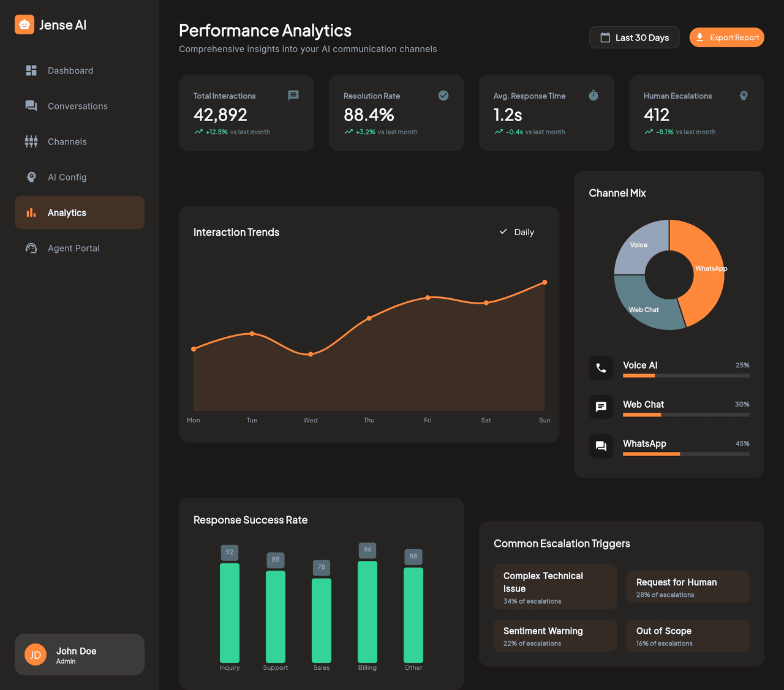Select the Complex Technical Issue trigger card
The image size is (784, 690).
point(555,586)
